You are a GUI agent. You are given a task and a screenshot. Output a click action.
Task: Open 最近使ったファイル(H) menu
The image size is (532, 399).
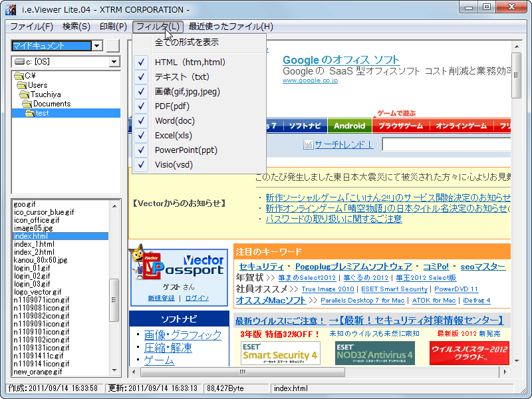231,27
